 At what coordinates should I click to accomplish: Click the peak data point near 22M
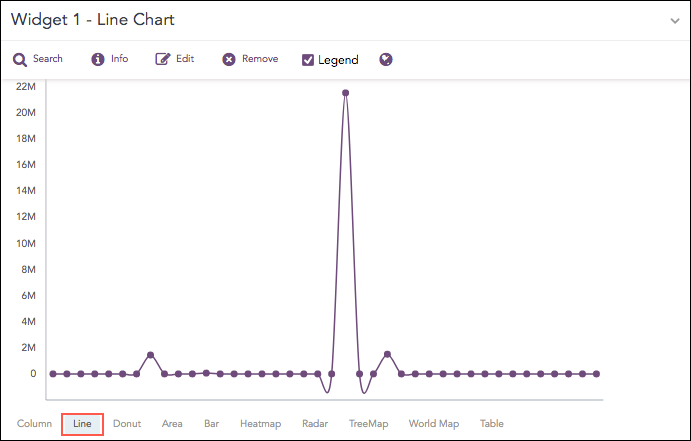(x=345, y=93)
